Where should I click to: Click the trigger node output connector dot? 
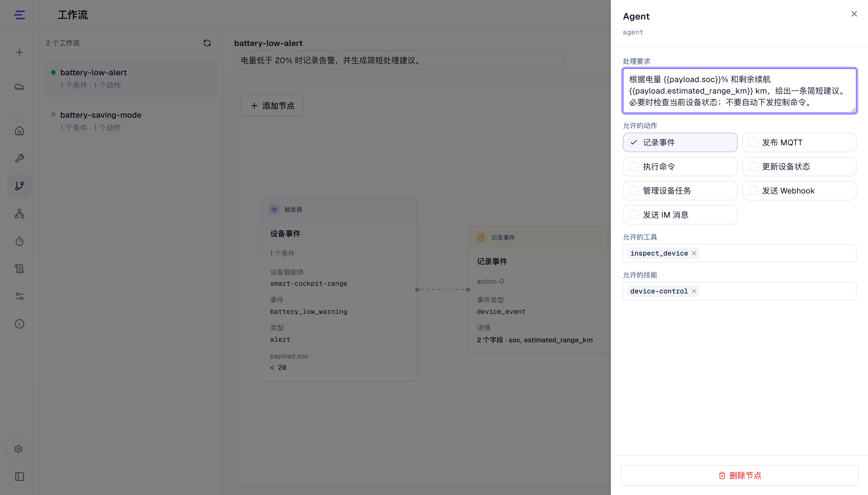click(417, 290)
